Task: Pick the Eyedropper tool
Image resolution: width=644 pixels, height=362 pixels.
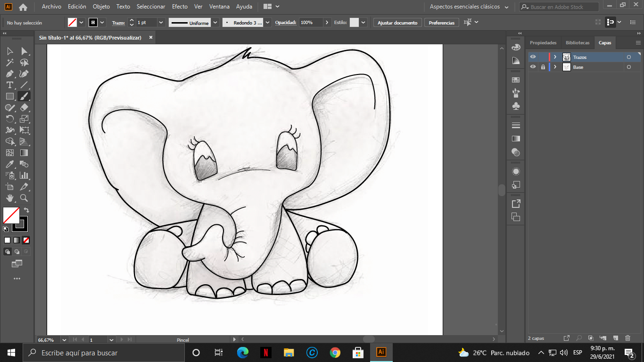Action: [x=9, y=165]
